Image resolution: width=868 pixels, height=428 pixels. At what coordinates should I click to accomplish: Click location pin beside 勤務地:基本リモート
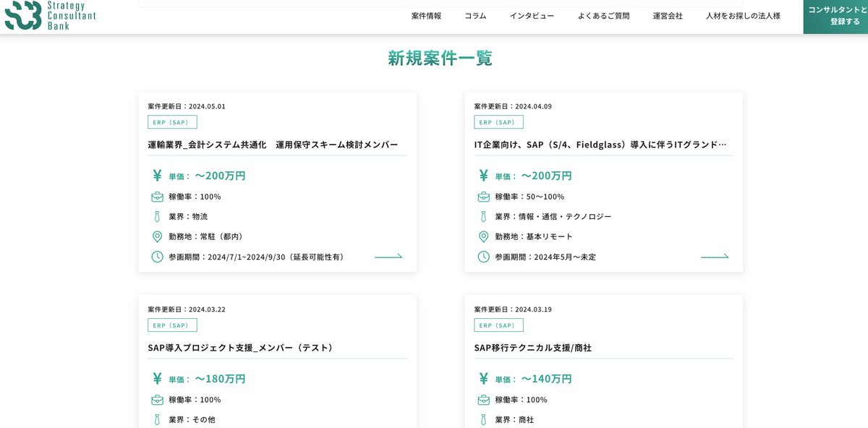tap(483, 236)
